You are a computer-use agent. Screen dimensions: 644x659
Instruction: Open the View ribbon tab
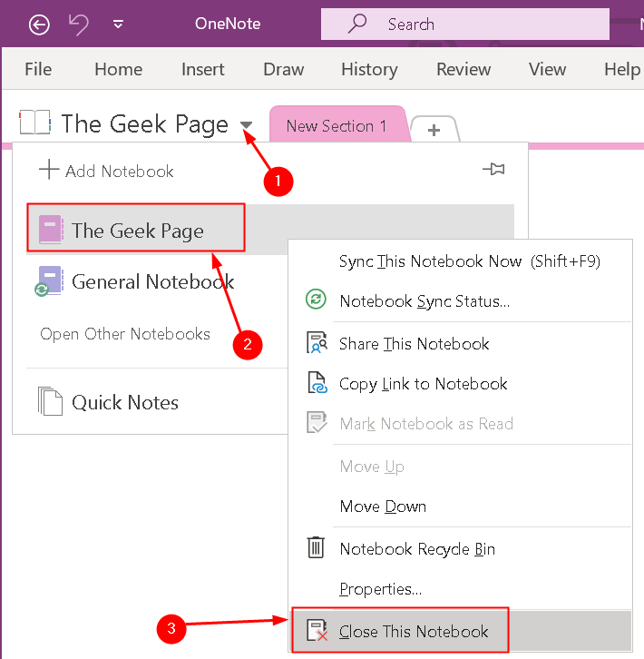pyautogui.click(x=547, y=69)
